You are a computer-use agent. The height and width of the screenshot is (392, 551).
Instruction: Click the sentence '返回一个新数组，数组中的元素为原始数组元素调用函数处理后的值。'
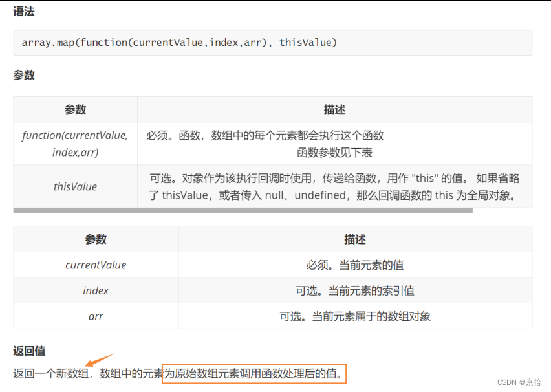pos(178,373)
